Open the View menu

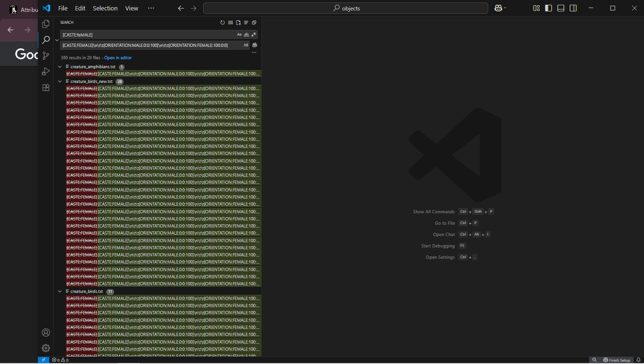[x=132, y=8]
